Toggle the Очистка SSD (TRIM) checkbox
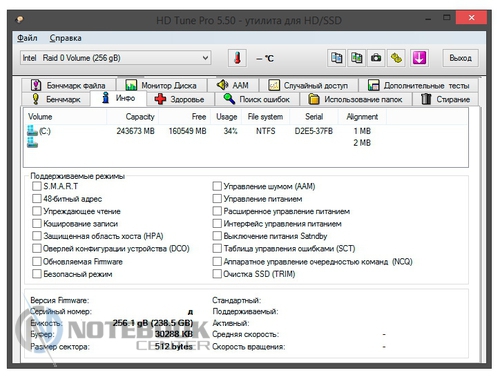 pyautogui.click(x=217, y=274)
